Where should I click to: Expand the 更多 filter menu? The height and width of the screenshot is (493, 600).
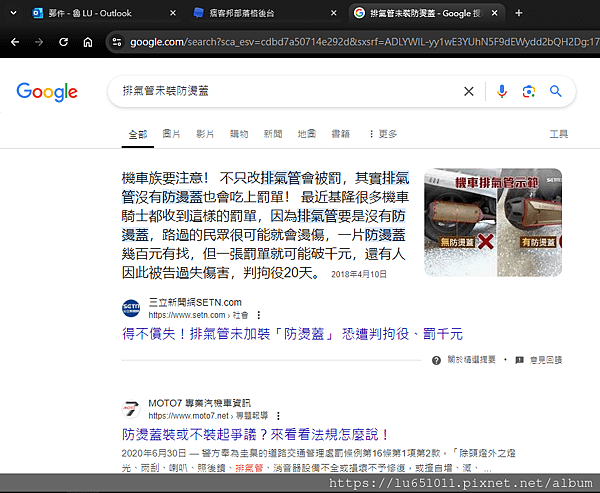tap(383, 134)
